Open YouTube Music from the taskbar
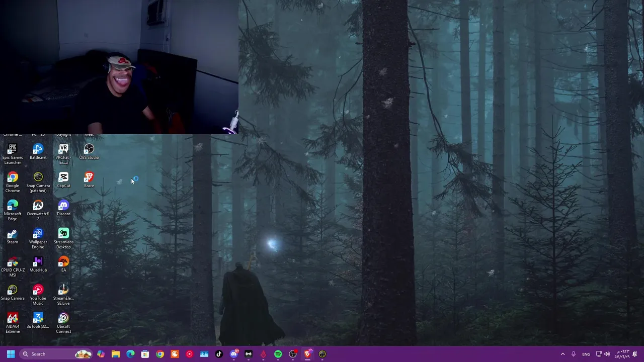Image resolution: width=644 pixels, height=362 pixels. click(189, 354)
